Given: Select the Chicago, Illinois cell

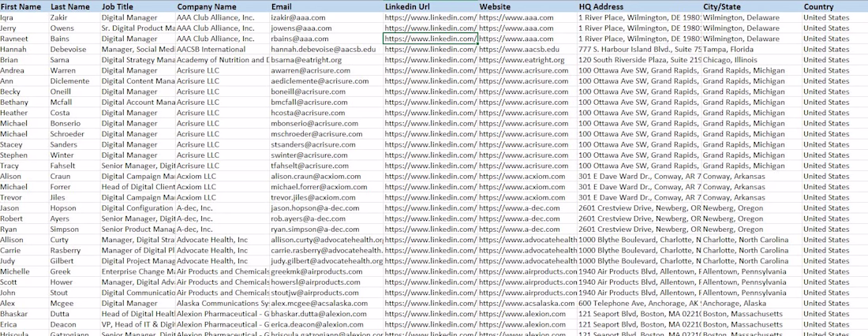Looking at the screenshot, I should (752, 60).
